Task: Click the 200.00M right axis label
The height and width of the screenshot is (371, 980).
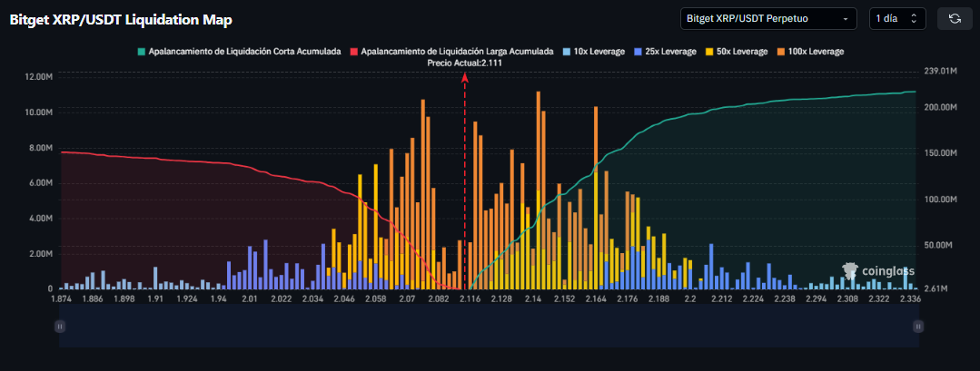Action: [940, 107]
